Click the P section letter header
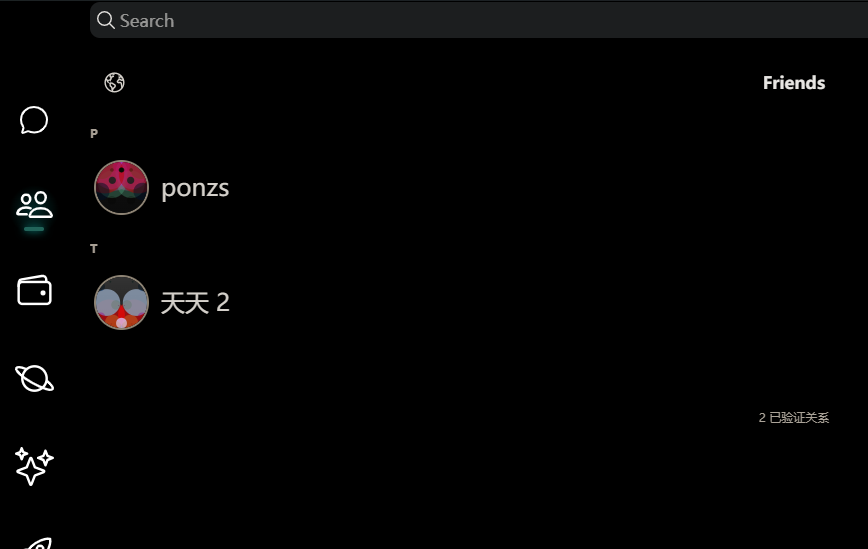The width and height of the screenshot is (868, 549). (x=94, y=133)
